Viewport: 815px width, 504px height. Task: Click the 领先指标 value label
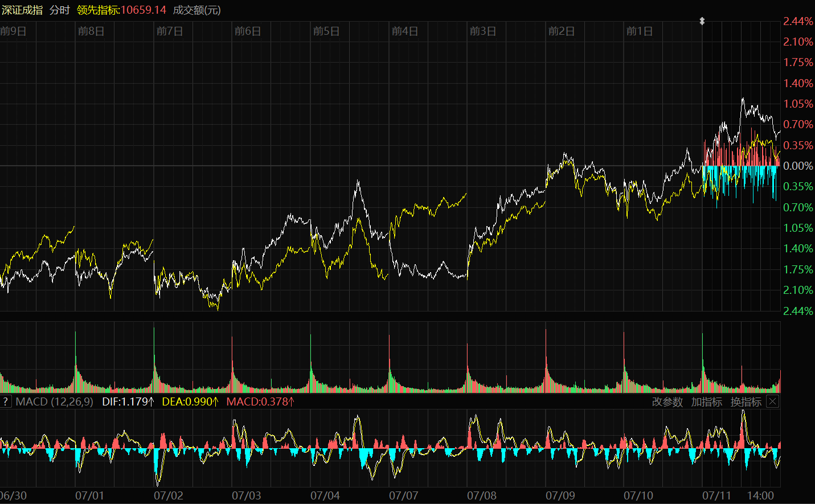[121, 10]
